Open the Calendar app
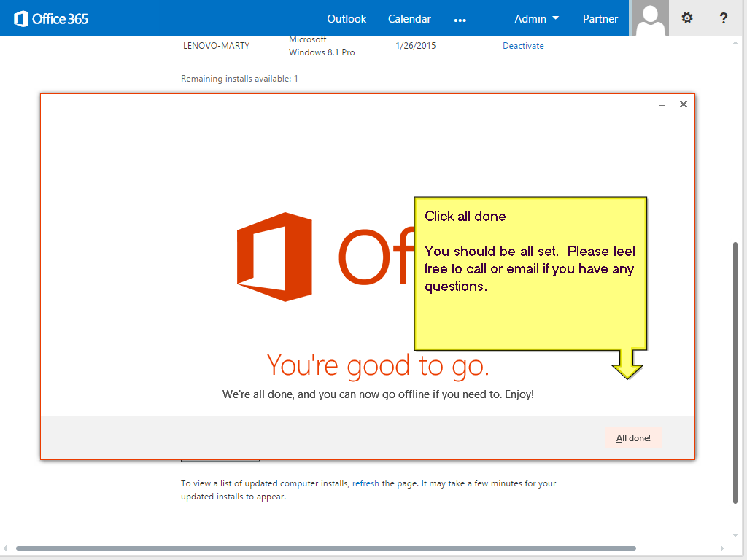 coord(409,19)
